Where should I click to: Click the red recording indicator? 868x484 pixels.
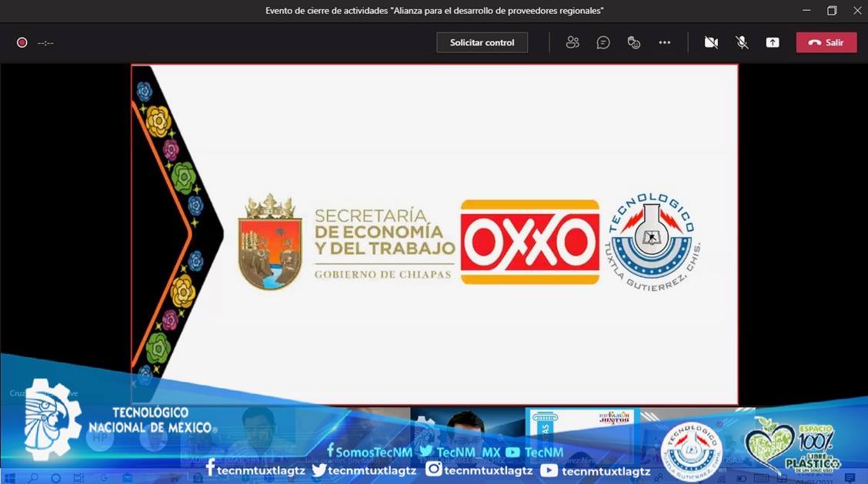pyautogui.click(x=22, y=42)
